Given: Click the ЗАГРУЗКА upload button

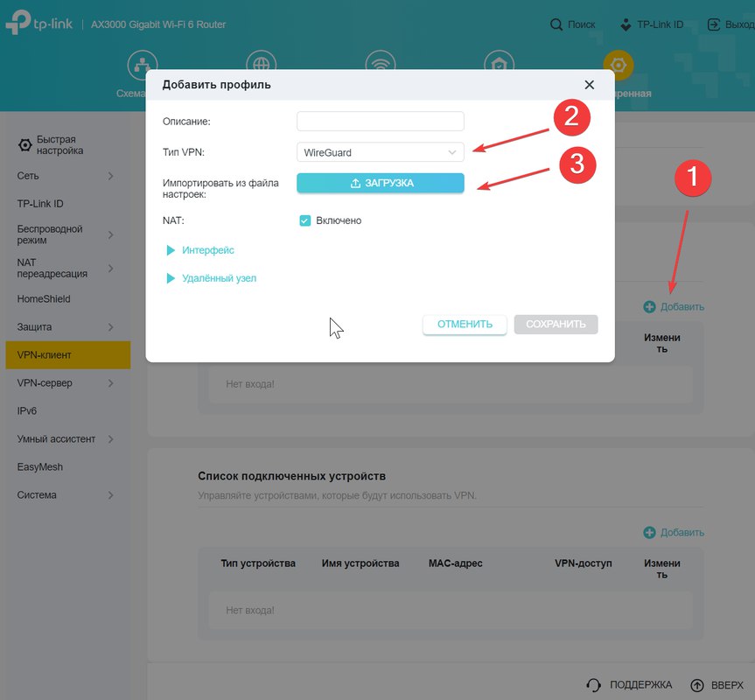Looking at the screenshot, I should point(381,183).
